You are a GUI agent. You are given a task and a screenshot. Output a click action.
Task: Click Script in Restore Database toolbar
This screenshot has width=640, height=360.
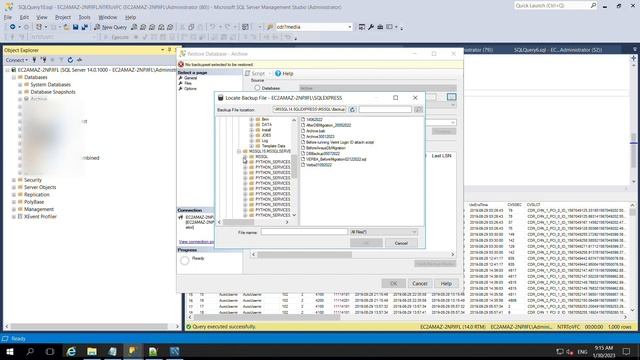pyautogui.click(x=255, y=73)
